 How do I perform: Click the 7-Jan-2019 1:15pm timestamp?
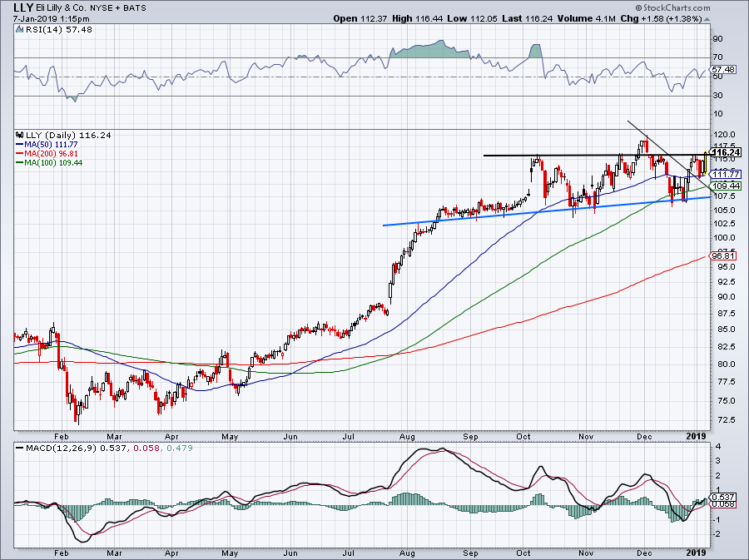click(x=51, y=19)
